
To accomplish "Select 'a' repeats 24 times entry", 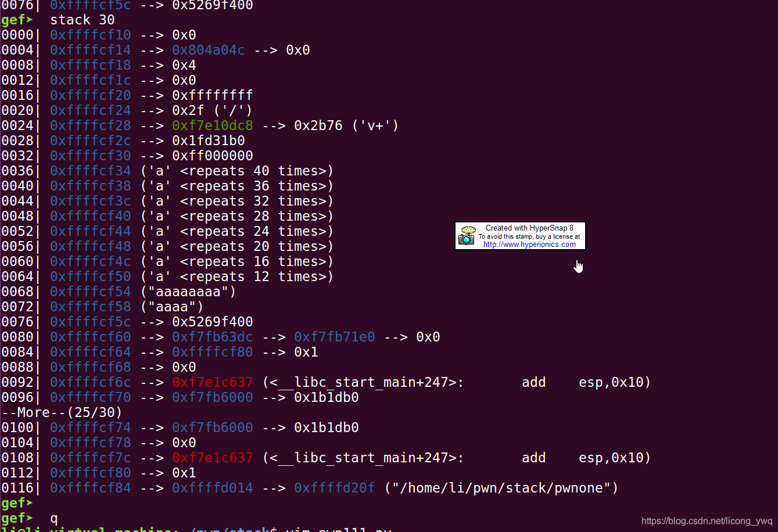I will point(237,231).
